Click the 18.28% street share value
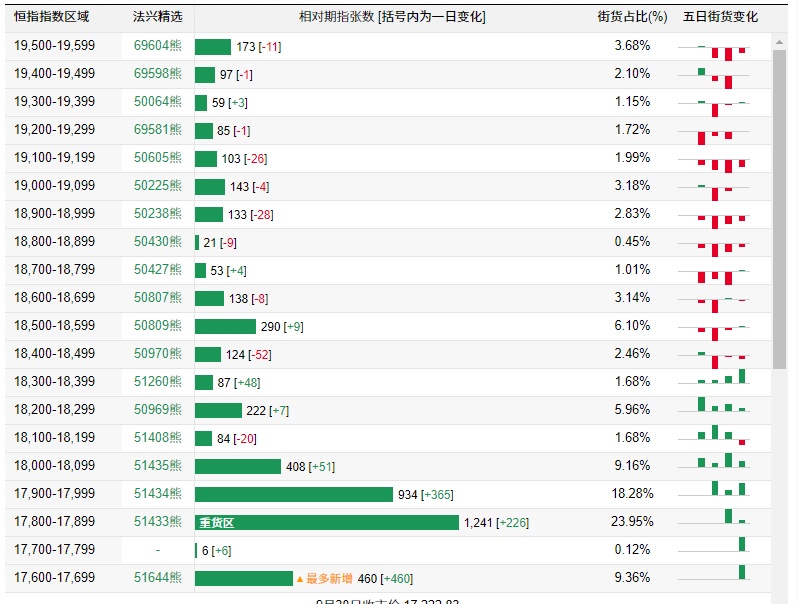The width and height of the screenshot is (798, 604). click(631, 494)
